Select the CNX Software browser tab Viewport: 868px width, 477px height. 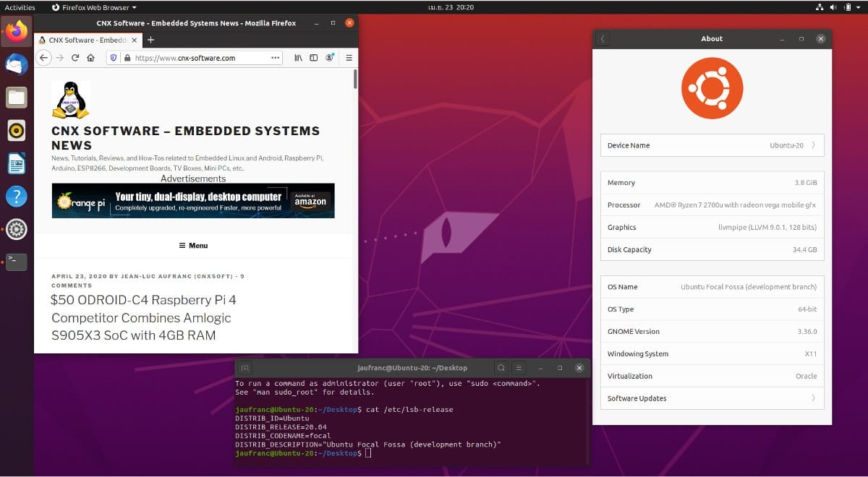pyautogui.click(x=88, y=40)
